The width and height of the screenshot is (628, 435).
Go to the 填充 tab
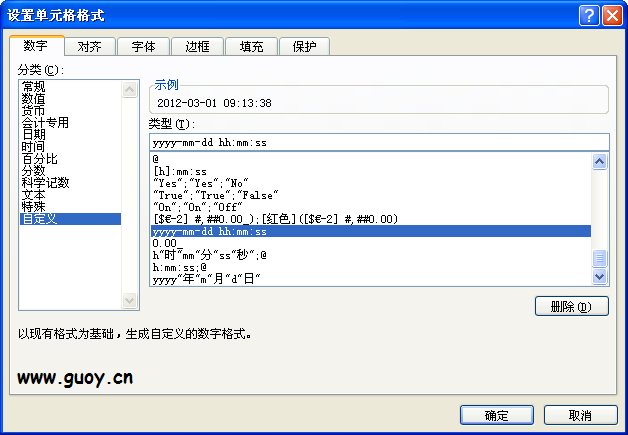(x=252, y=46)
